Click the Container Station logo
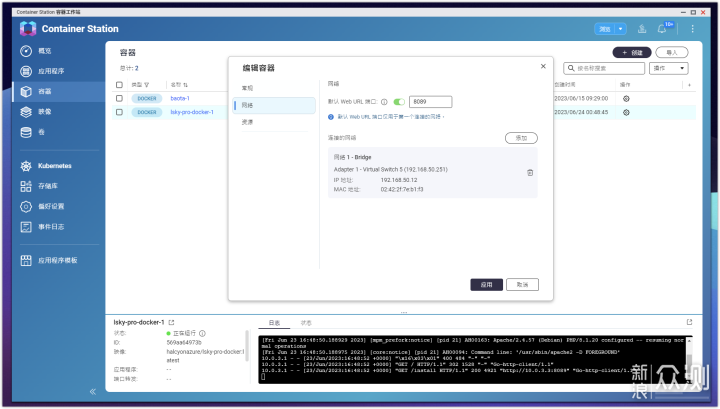The width and height of the screenshot is (720, 409). (28, 28)
